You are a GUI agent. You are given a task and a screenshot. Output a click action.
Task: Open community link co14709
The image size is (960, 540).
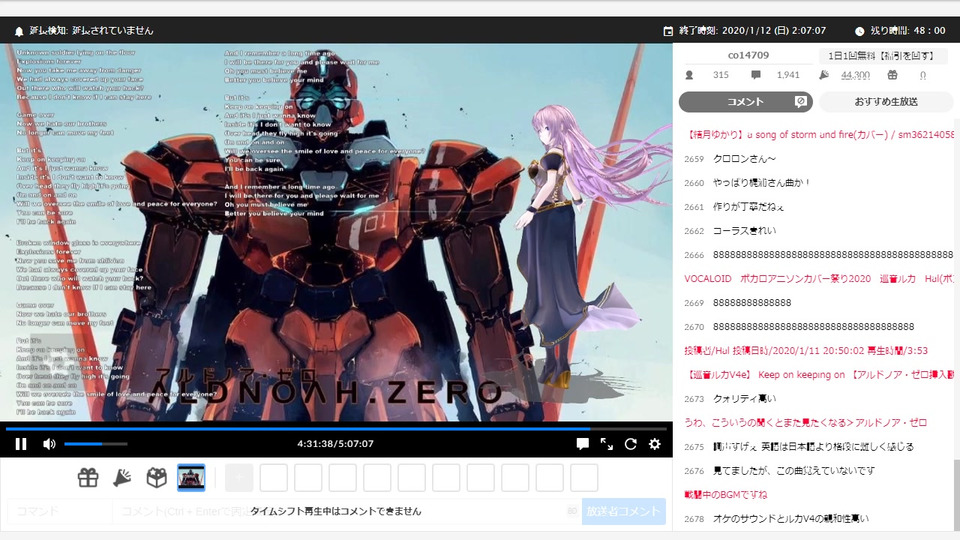[748, 55]
